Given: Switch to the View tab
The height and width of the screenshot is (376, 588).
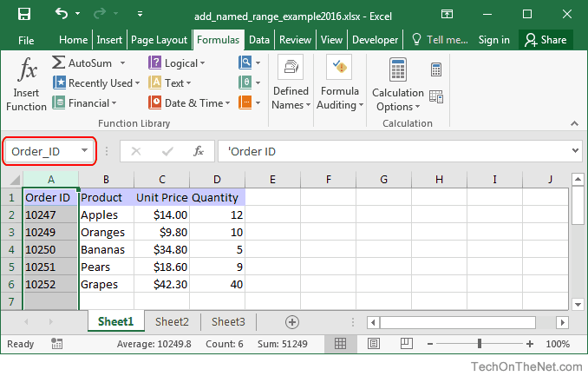Looking at the screenshot, I should tap(331, 40).
